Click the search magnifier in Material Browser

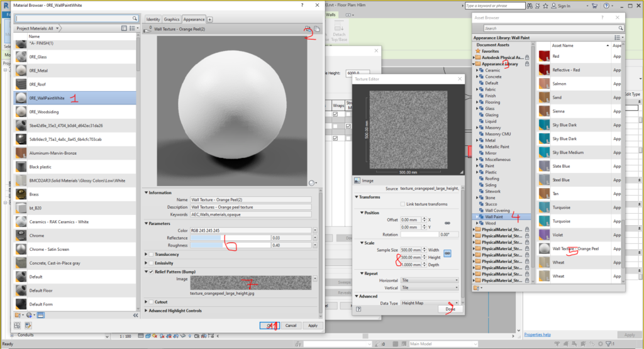coord(135,18)
